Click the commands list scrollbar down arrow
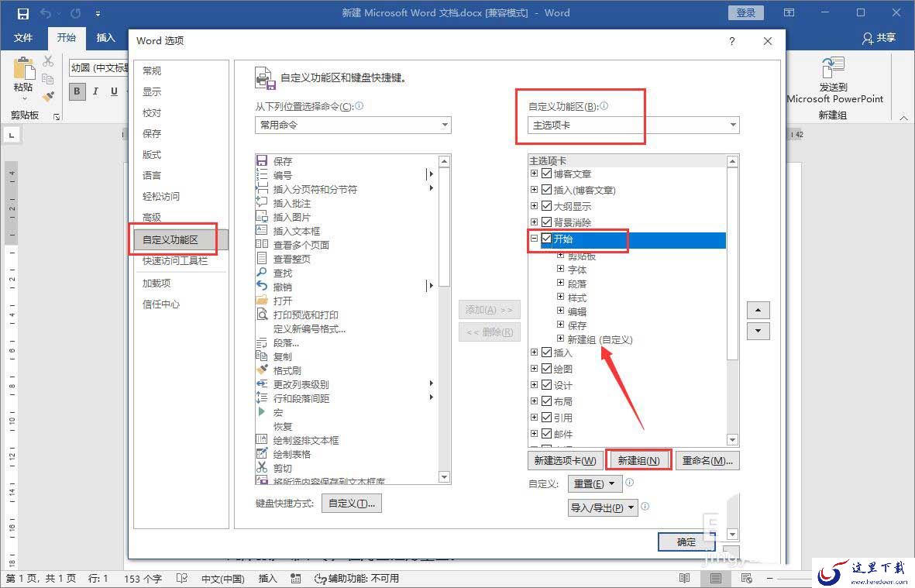 (444, 477)
